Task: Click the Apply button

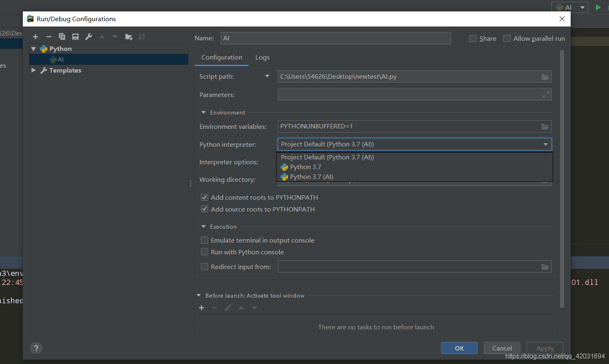Action: [x=545, y=348]
